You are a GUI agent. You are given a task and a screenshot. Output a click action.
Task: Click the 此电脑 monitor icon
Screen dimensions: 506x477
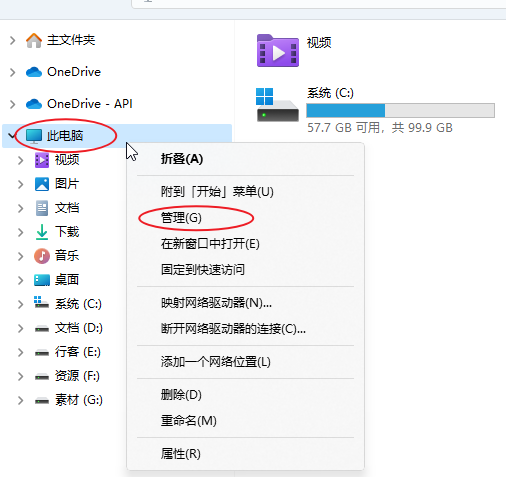tap(34, 136)
